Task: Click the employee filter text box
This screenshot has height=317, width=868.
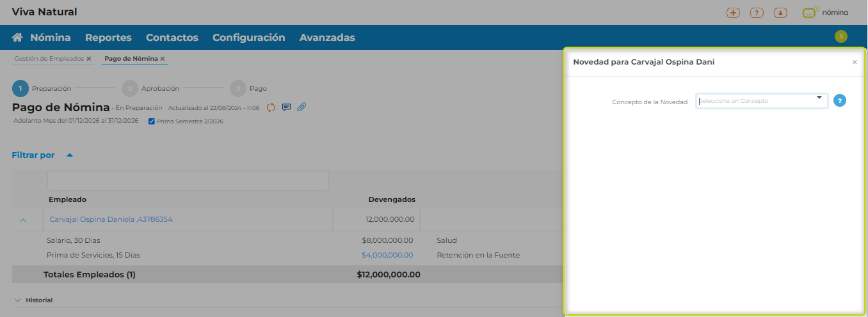Action: [x=188, y=180]
